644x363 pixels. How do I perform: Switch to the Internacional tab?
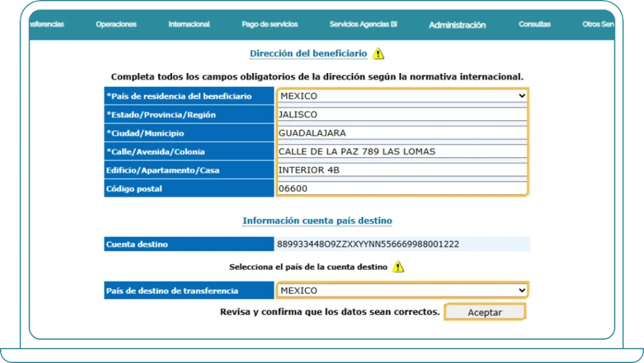click(189, 24)
